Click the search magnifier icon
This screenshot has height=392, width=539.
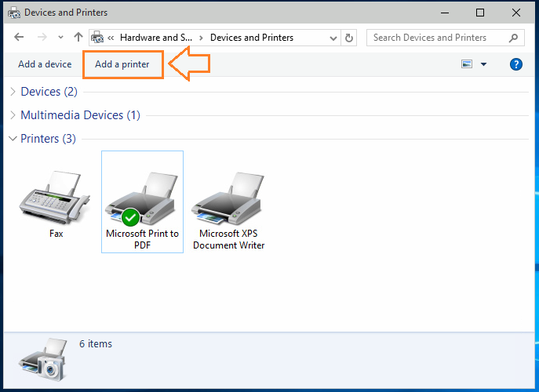tap(514, 38)
